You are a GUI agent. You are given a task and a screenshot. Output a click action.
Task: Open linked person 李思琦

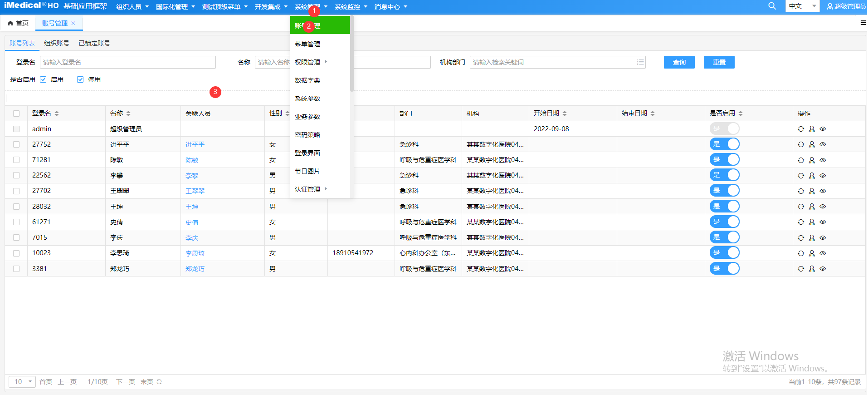click(195, 253)
